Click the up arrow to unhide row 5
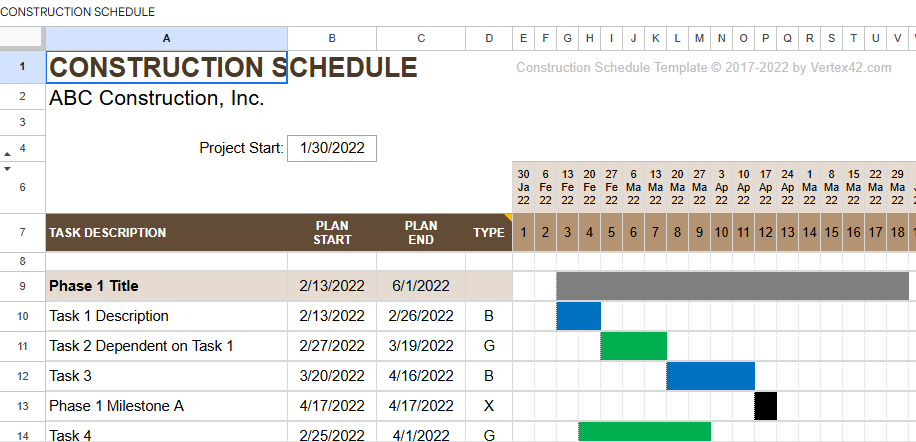916x442 pixels. 9,154
